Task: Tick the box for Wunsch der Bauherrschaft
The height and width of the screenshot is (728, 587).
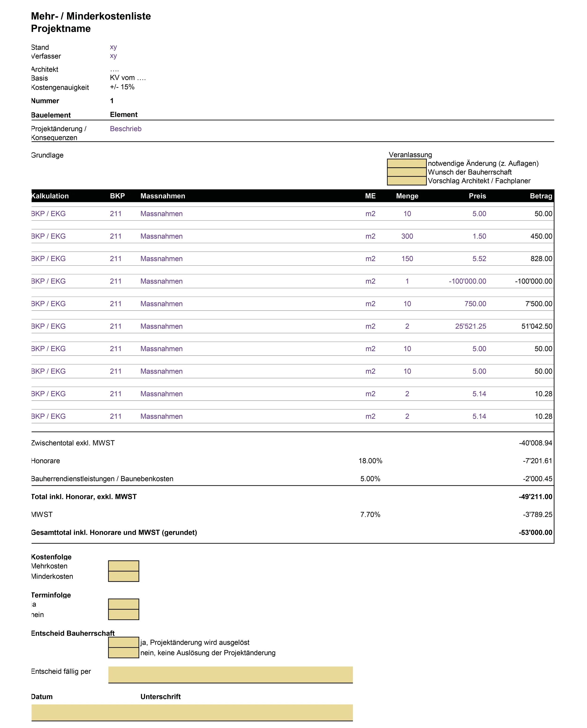Action: 407,172
